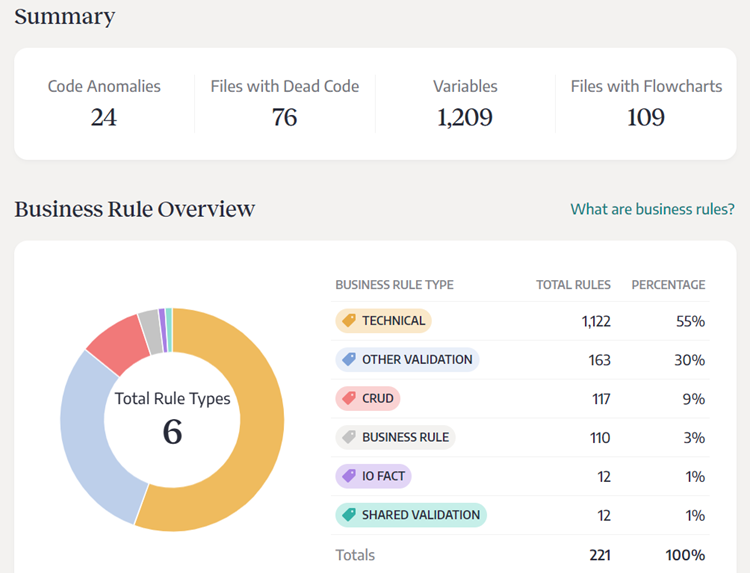This screenshot has height=573, width=750.
Task: Click the IO FACT tag icon
Action: [x=349, y=476]
